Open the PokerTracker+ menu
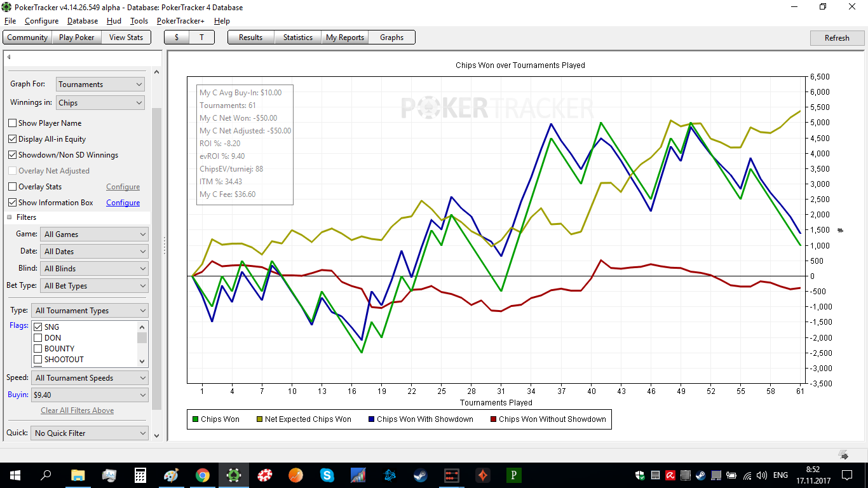Image resolution: width=868 pixels, height=488 pixels. [x=180, y=21]
